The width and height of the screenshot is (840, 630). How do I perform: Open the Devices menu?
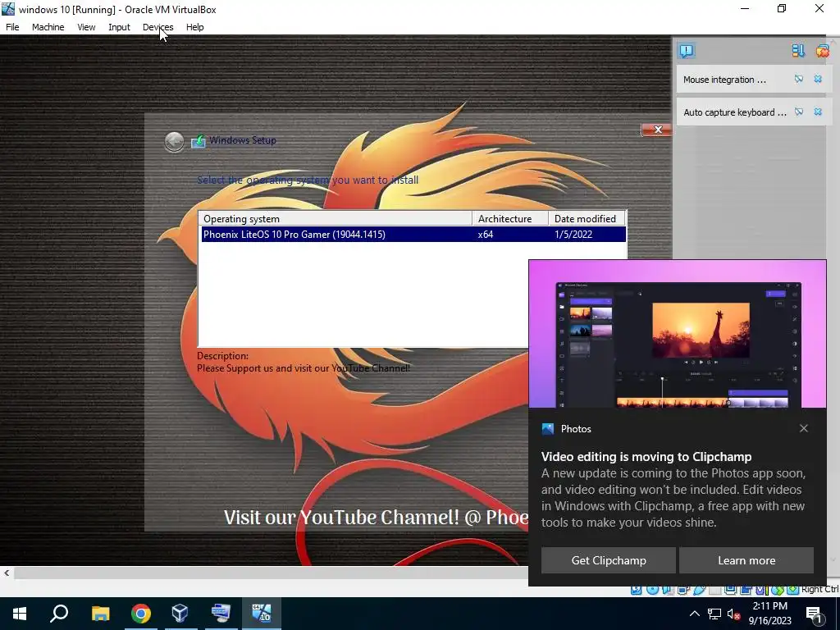tap(157, 27)
